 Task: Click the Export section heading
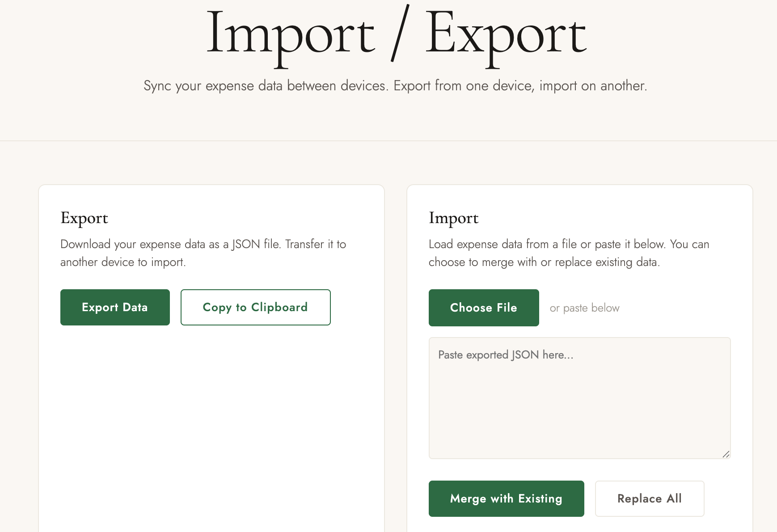pos(84,218)
